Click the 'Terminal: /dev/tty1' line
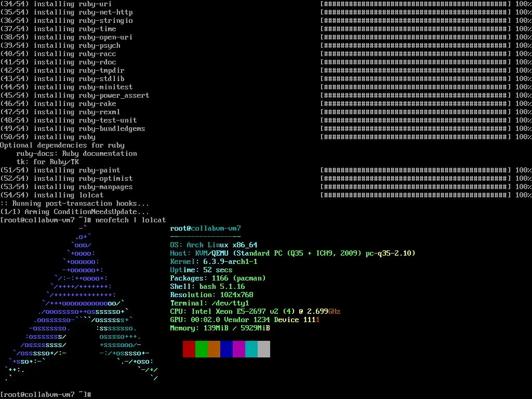 [x=209, y=303]
